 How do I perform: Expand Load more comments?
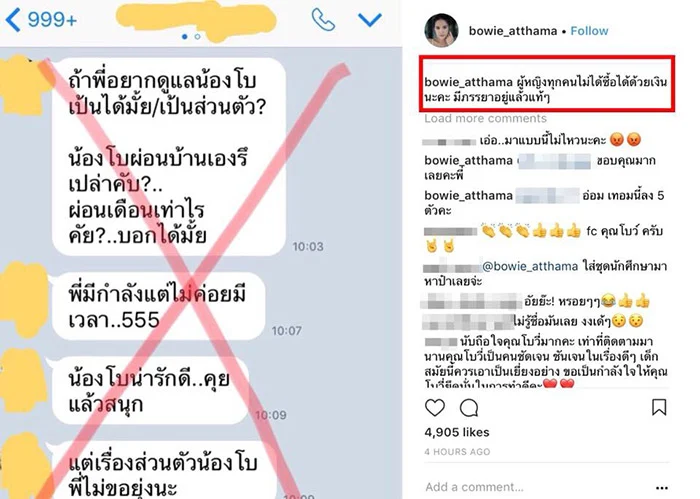(x=485, y=118)
